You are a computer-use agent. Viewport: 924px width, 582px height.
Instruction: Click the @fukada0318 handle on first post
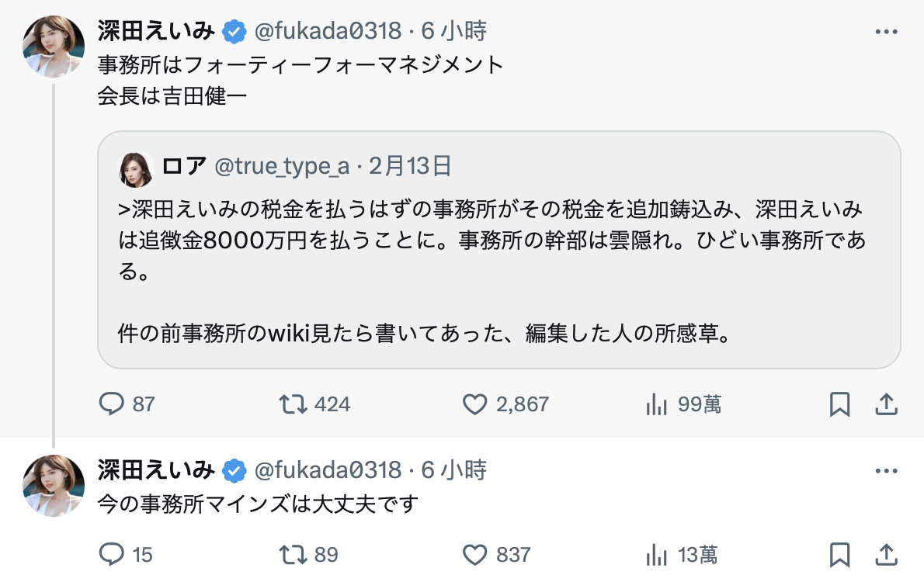pyautogui.click(x=328, y=32)
